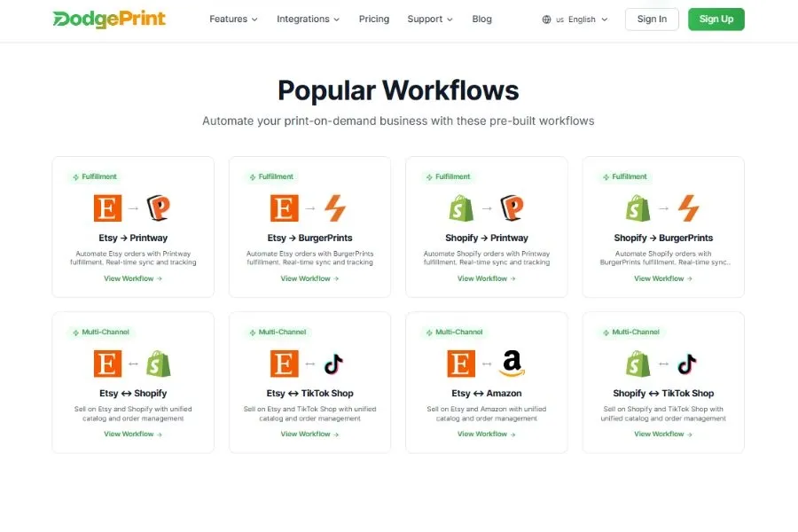Click TikTok icon in Shopify ↔ TikTok Shop card

[687, 364]
